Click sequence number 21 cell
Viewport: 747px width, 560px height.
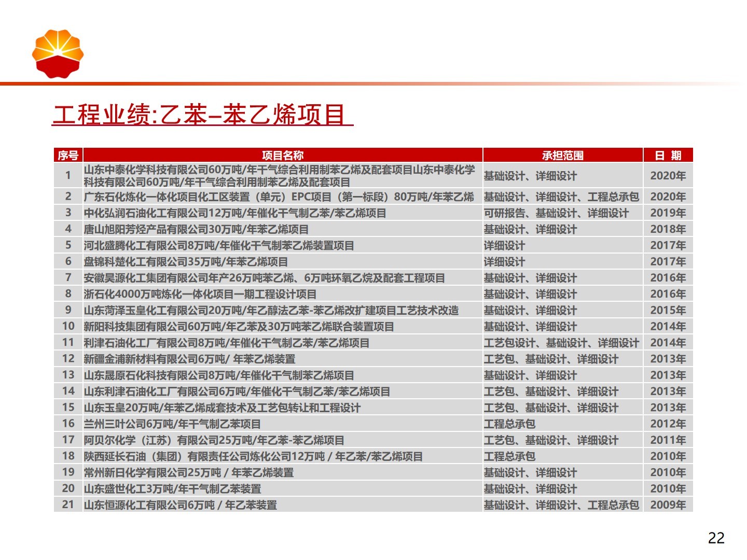[x=68, y=505]
